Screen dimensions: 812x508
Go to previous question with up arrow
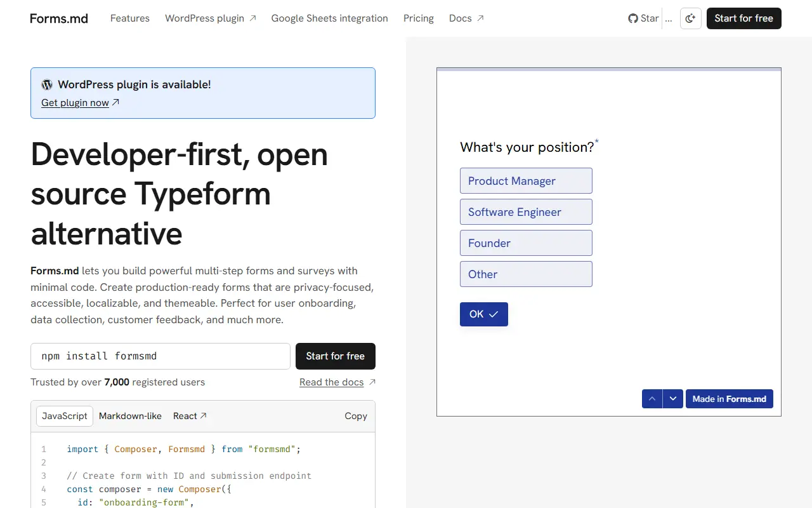coord(652,399)
